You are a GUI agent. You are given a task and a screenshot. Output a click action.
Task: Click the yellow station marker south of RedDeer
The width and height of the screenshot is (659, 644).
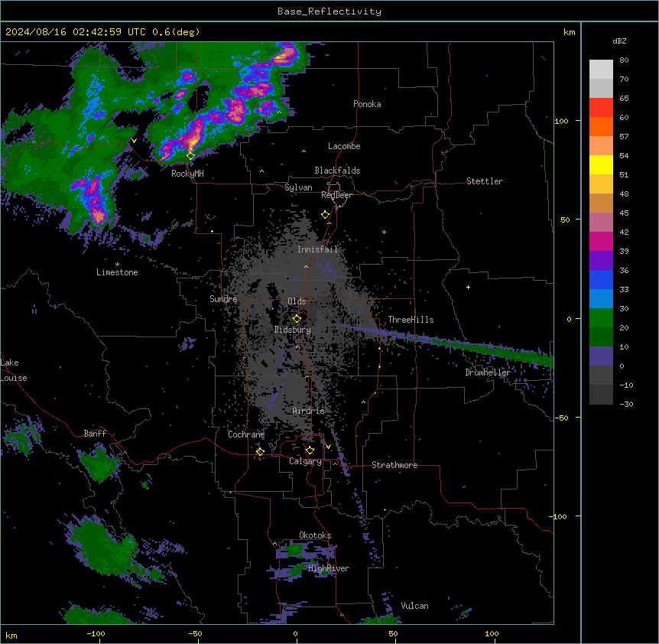pyautogui.click(x=326, y=215)
